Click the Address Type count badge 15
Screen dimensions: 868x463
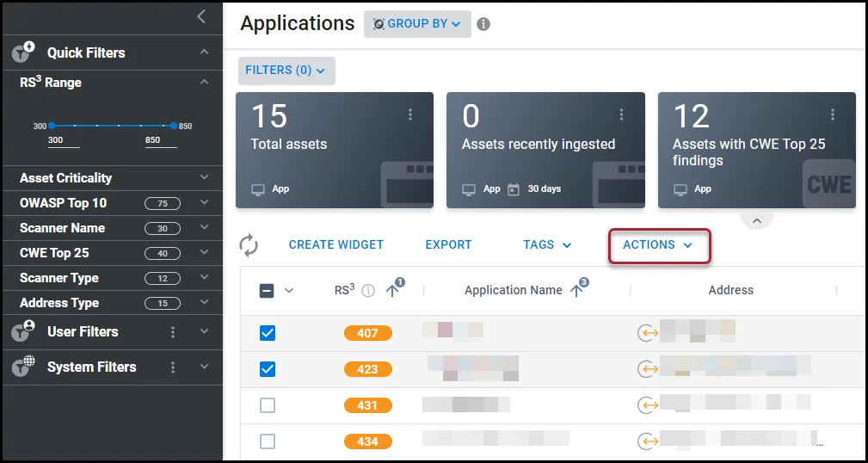coord(163,304)
